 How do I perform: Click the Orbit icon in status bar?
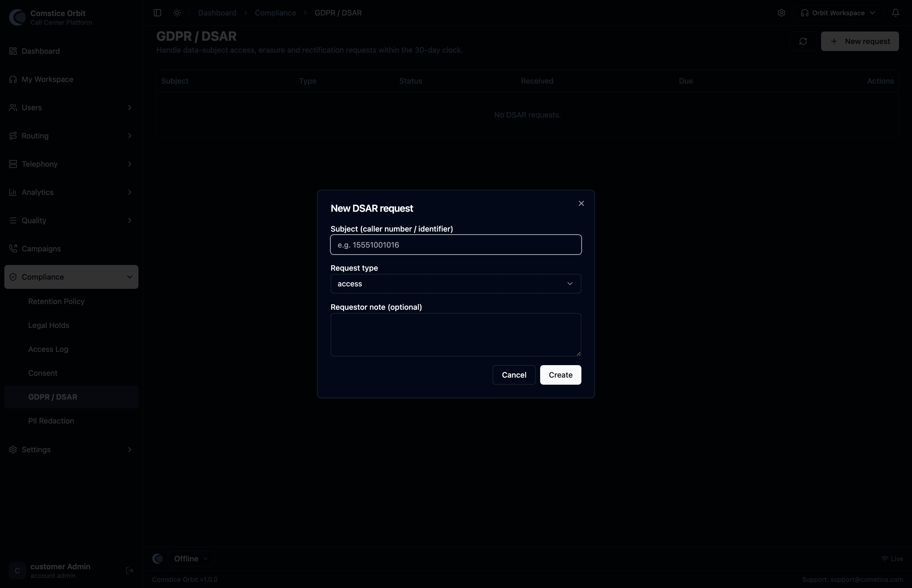tap(157, 559)
